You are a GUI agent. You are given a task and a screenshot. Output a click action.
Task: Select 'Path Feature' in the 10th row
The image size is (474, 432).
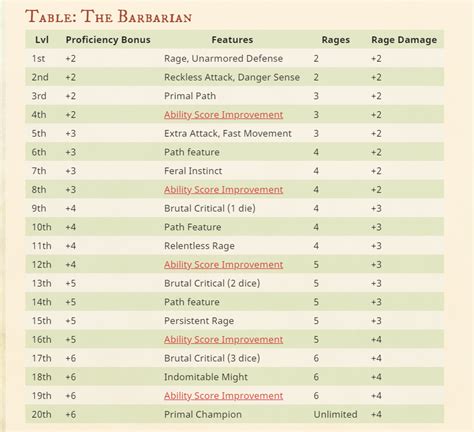point(193,227)
